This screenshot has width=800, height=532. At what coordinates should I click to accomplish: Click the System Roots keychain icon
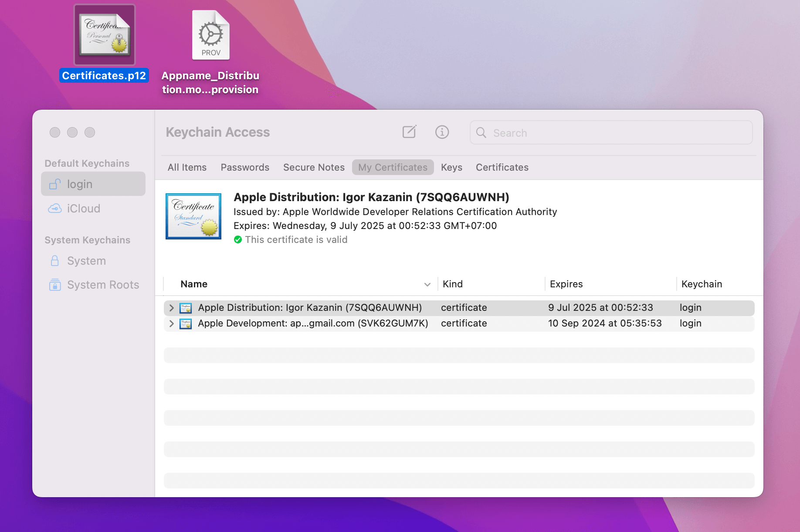pos(55,285)
